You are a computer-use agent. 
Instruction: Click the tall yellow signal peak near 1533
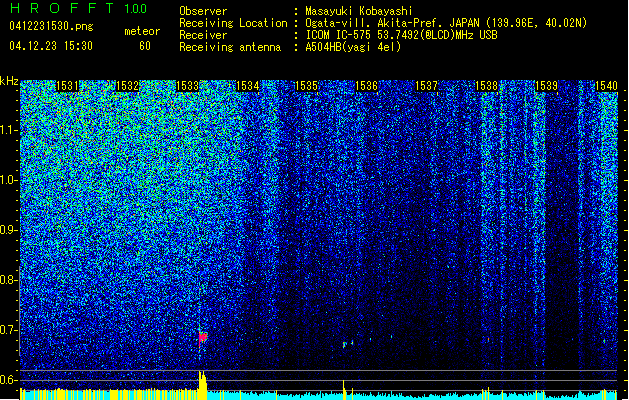203,385
